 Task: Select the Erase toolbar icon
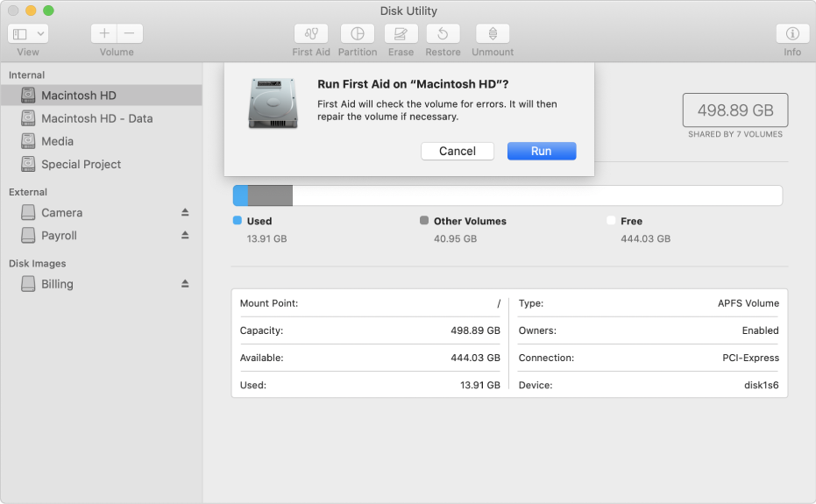401,34
